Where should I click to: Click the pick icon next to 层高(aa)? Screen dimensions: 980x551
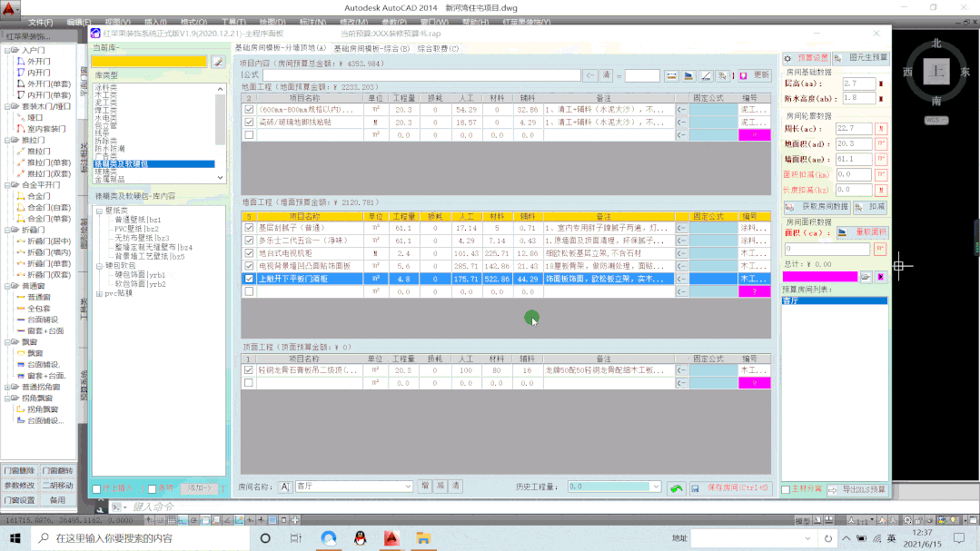[881, 84]
